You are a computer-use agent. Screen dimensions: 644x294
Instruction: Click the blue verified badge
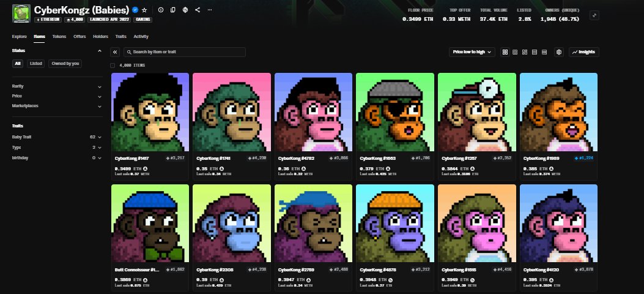(x=135, y=10)
